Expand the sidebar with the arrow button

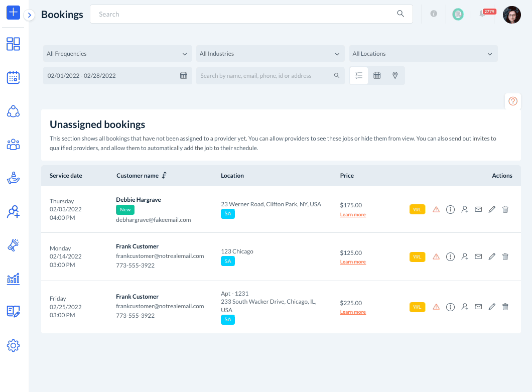click(30, 15)
